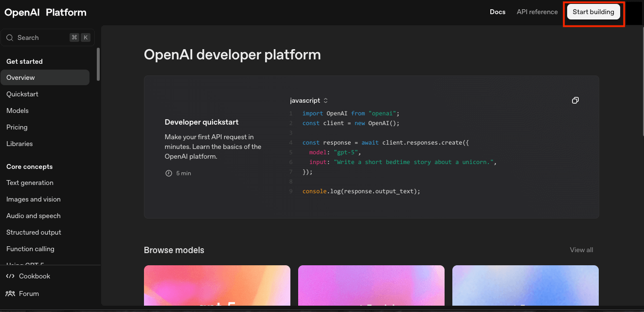Click the Developer quickstart heading
This screenshot has width=644, height=312.
[x=201, y=122]
